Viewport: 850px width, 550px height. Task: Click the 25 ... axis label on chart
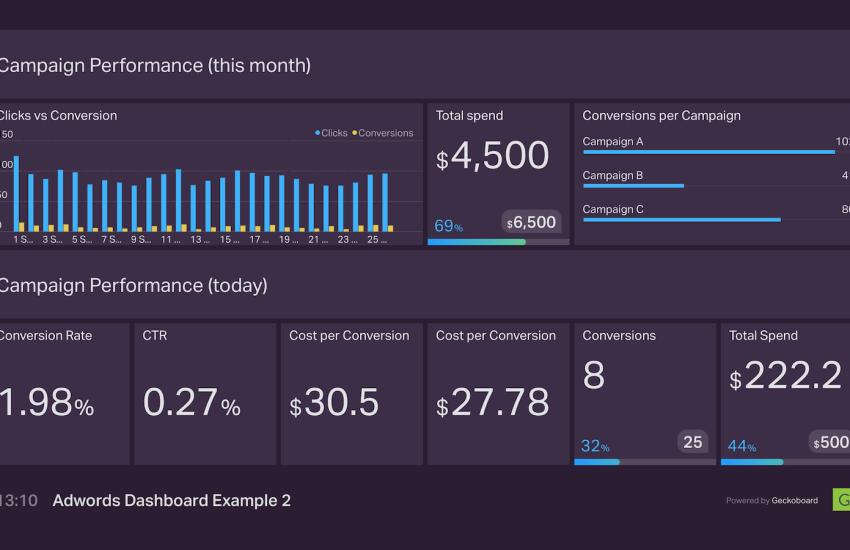coord(377,239)
